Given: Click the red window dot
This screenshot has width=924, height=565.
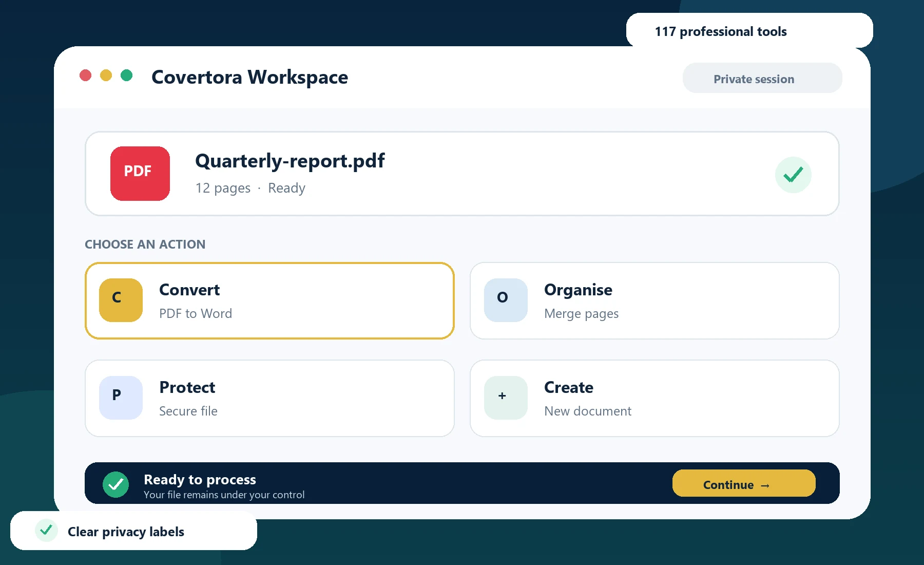Looking at the screenshot, I should point(85,76).
